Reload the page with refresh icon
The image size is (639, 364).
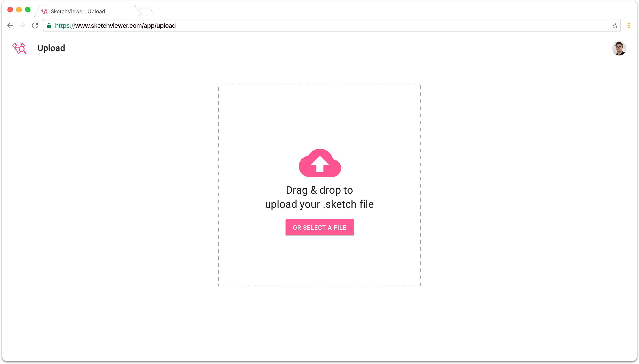pyautogui.click(x=35, y=26)
